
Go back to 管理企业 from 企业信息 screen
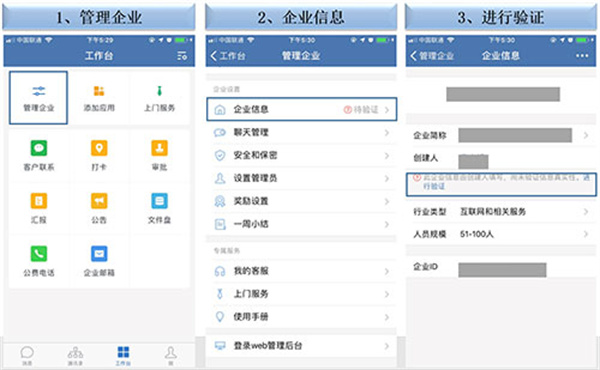(432, 56)
